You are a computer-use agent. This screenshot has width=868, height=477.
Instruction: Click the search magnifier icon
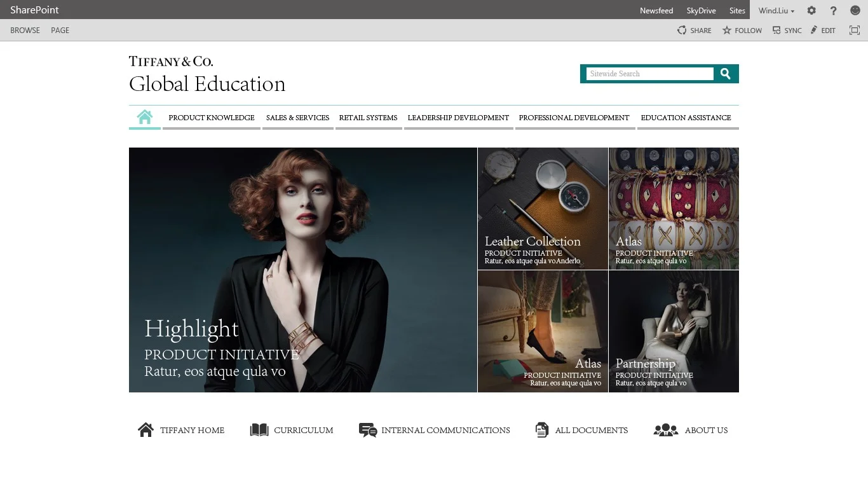(725, 73)
